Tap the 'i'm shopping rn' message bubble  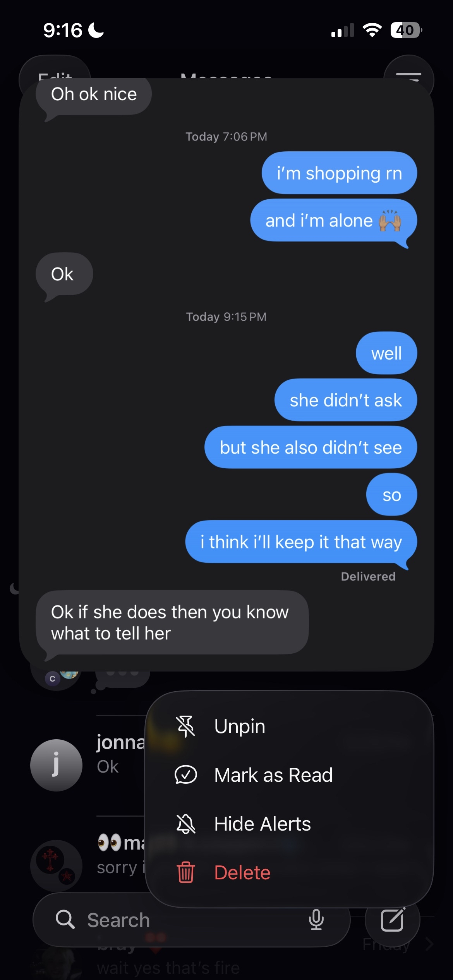coord(339,173)
